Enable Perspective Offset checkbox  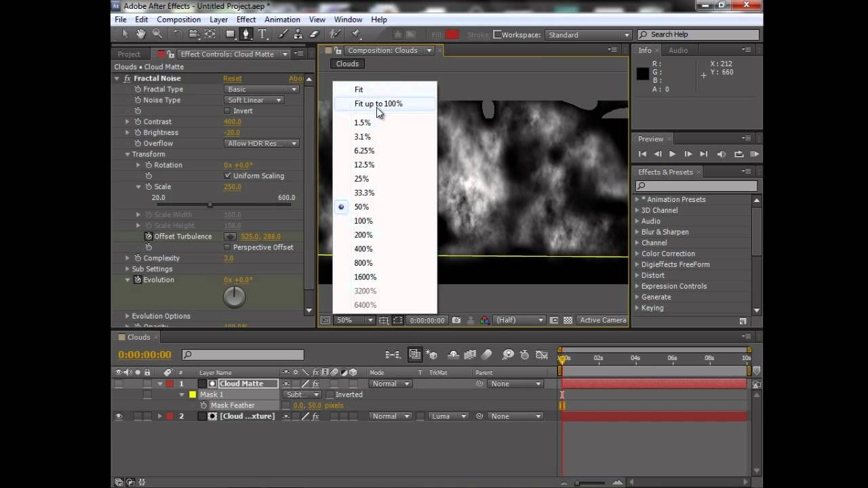pos(227,247)
